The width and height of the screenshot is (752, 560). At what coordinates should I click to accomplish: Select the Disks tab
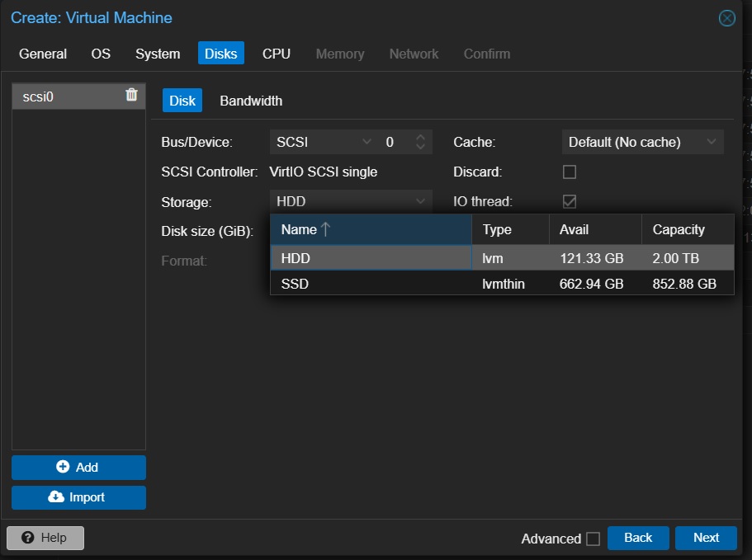[221, 53]
